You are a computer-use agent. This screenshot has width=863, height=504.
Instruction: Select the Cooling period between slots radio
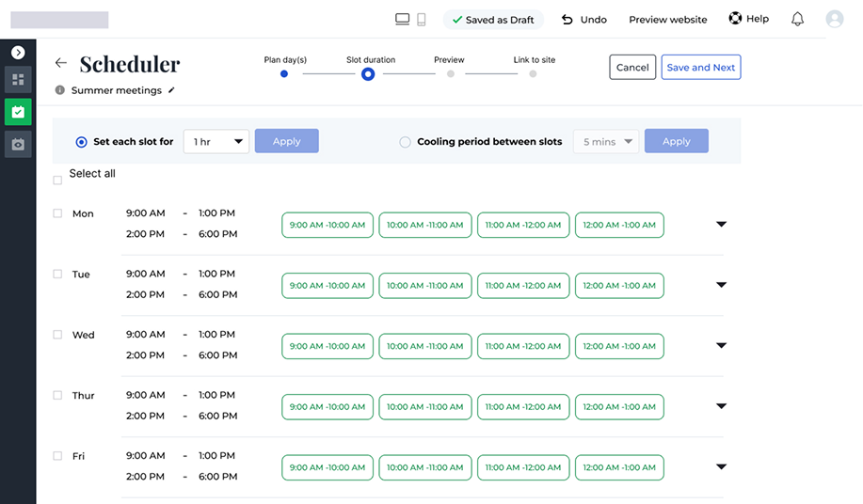click(405, 142)
